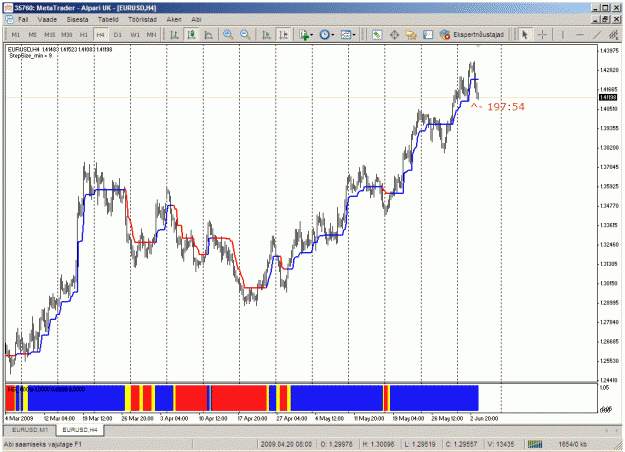Set timeframe to H1
The image size is (625, 452).
84,35
